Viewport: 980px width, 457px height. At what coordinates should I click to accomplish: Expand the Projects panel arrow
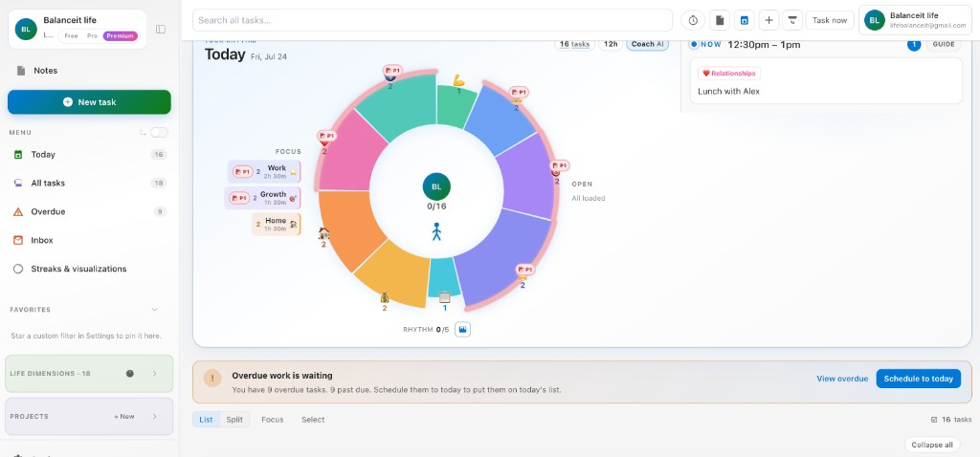pos(154,417)
